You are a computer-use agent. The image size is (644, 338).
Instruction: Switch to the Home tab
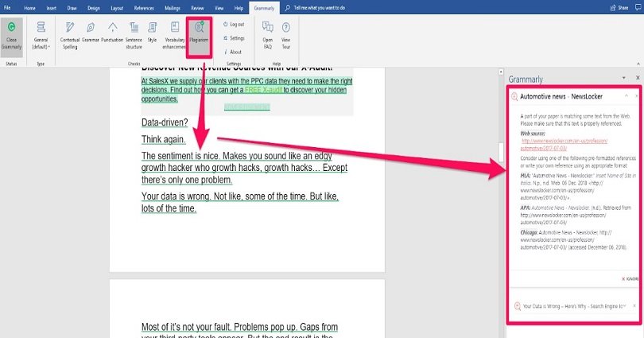[x=29, y=8]
